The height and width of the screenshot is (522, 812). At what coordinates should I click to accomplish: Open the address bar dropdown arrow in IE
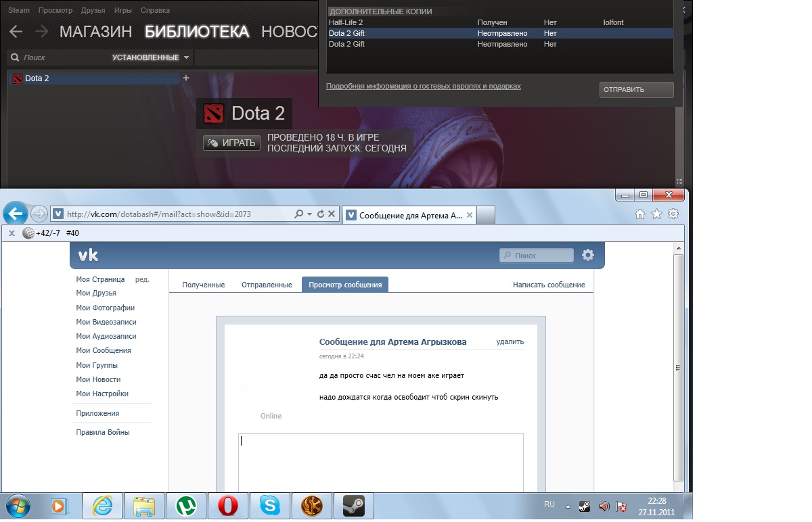pos(310,214)
